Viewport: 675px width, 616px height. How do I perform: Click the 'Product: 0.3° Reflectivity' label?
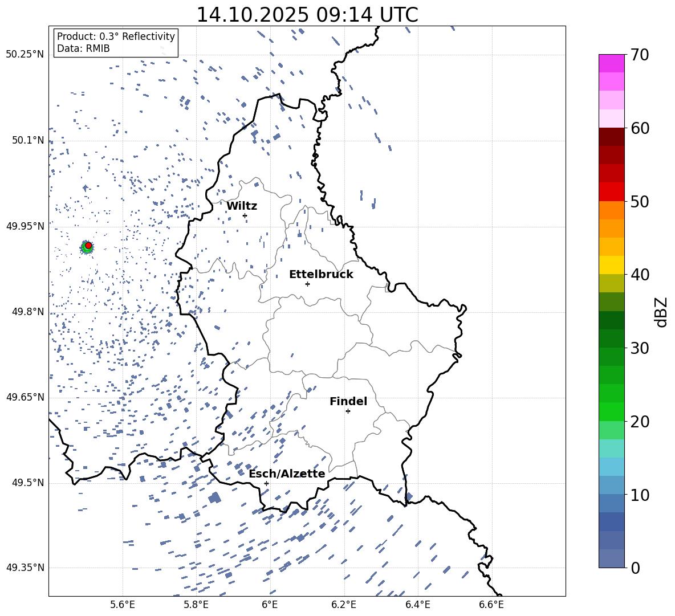click(x=116, y=36)
